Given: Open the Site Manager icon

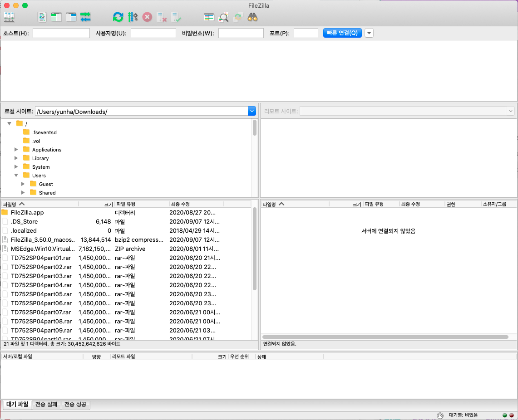Looking at the screenshot, I should [x=9, y=17].
